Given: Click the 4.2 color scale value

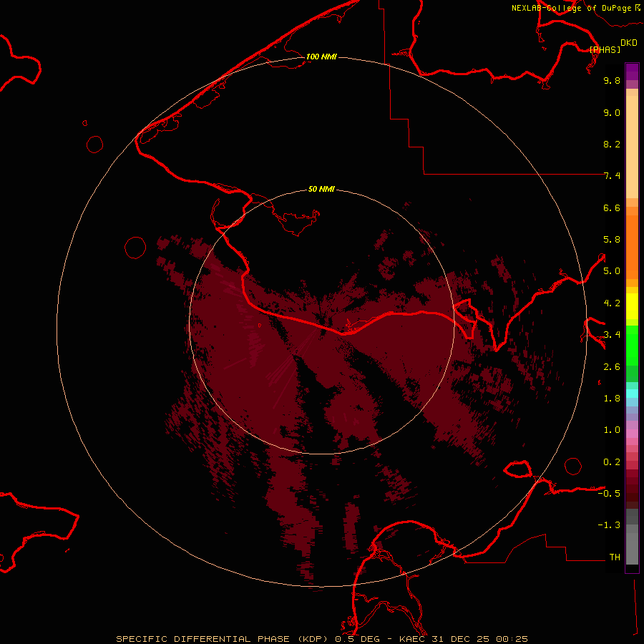Looking at the screenshot, I should [x=612, y=303].
